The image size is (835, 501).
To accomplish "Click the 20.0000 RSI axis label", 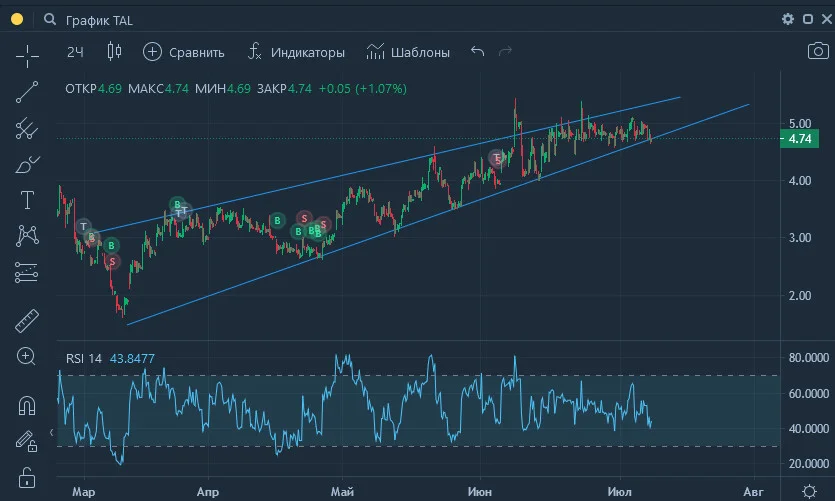I will 808,464.
